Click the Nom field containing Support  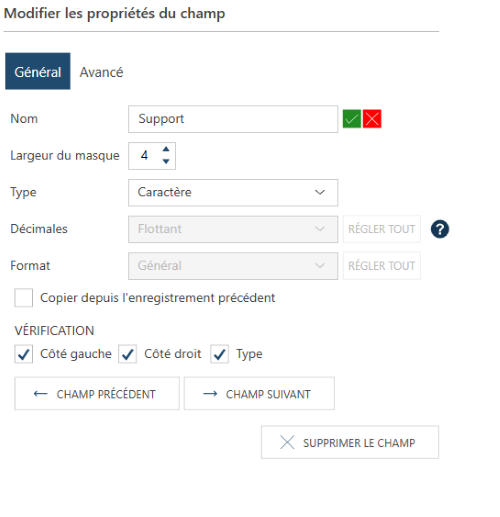pos(233,119)
